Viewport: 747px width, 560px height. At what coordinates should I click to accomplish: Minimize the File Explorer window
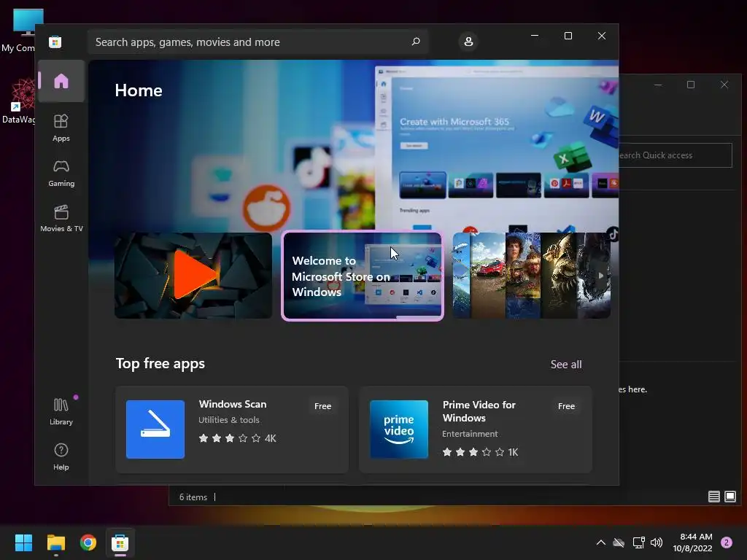click(658, 85)
